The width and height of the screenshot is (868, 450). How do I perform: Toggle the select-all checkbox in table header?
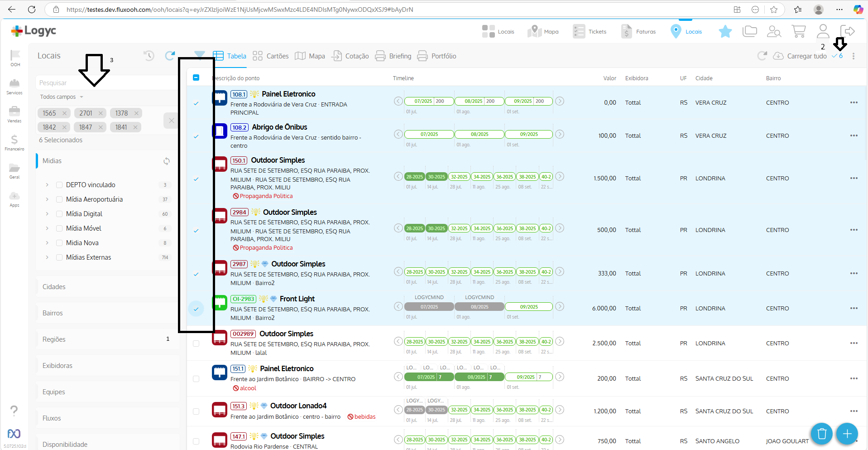click(196, 77)
